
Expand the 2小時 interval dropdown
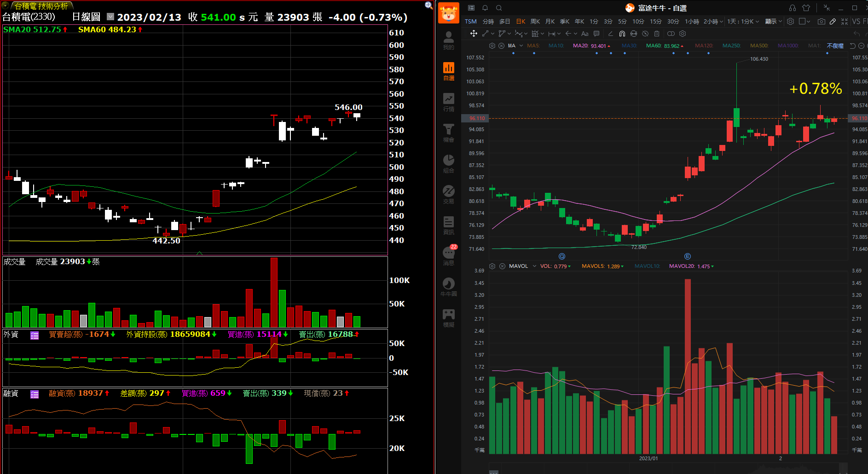pyautogui.click(x=721, y=22)
